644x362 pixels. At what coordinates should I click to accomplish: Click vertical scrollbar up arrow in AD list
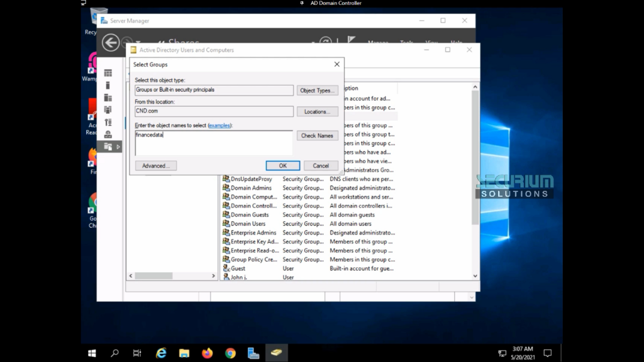coord(475,87)
